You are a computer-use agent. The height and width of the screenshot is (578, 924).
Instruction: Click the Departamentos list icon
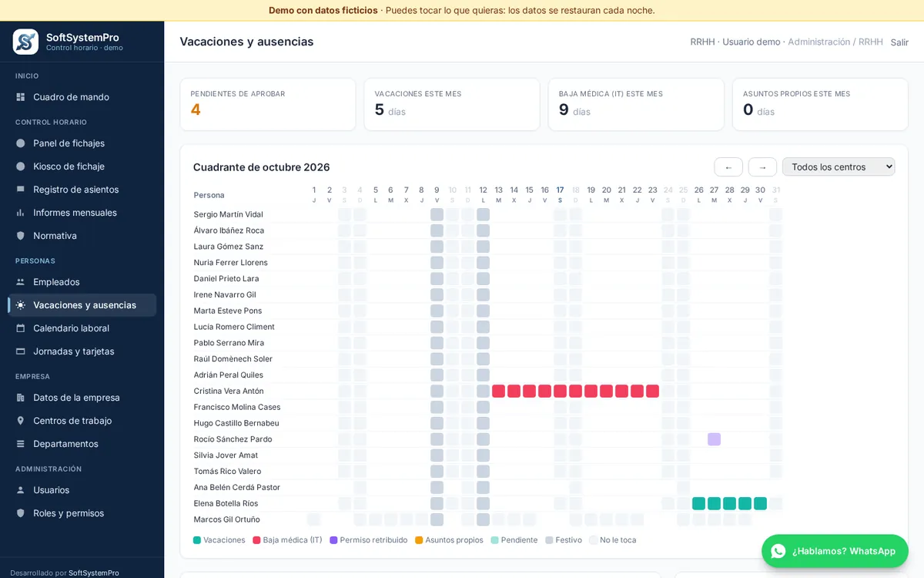21,444
